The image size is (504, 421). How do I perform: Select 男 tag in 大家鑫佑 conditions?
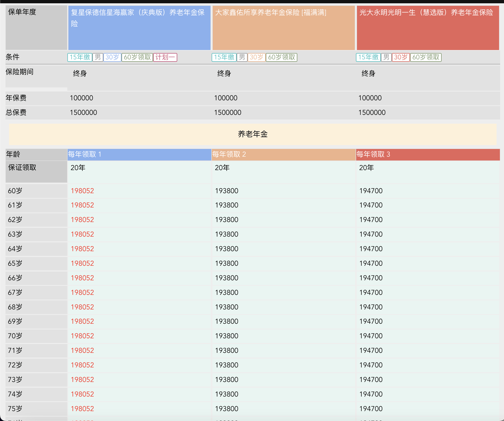pos(242,57)
